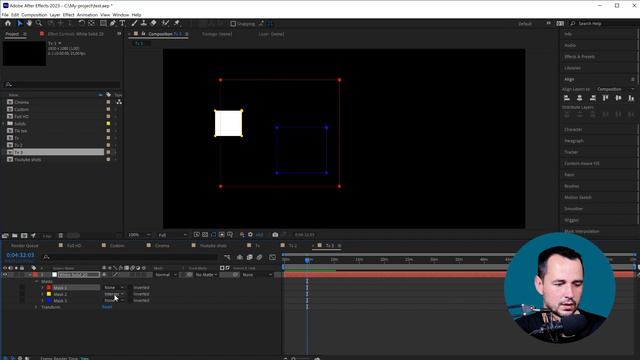Image resolution: width=640 pixels, height=360 pixels.
Task: Click align horizontal center icon
Action: tap(580, 98)
